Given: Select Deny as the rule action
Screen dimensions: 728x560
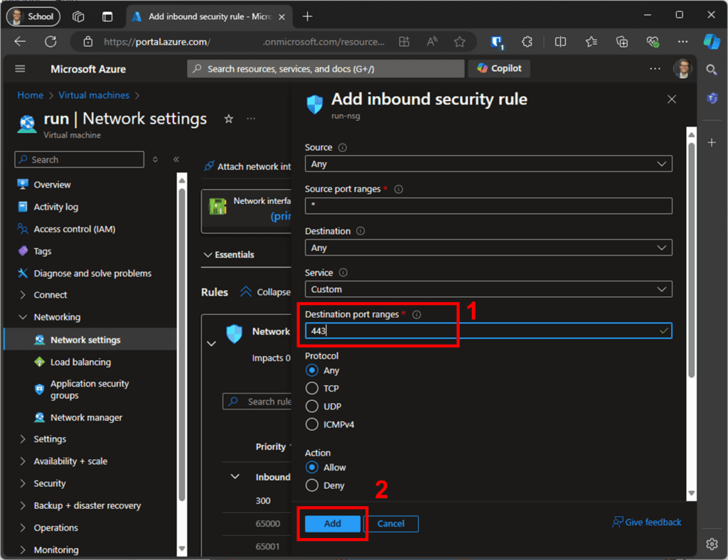Looking at the screenshot, I should click(x=311, y=485).
